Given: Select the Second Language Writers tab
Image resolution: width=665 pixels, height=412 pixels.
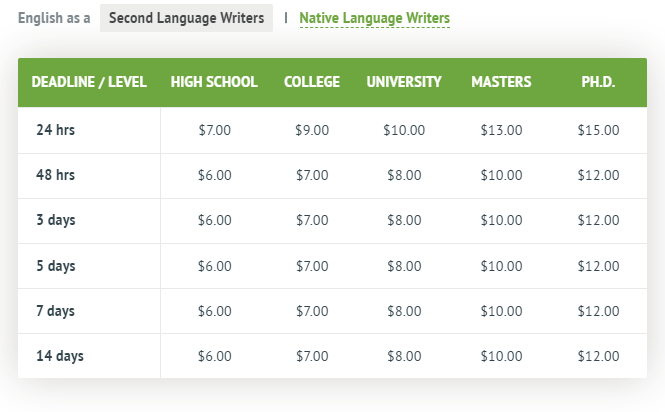Looking at the screenshot, I should [x=186, y=18].
